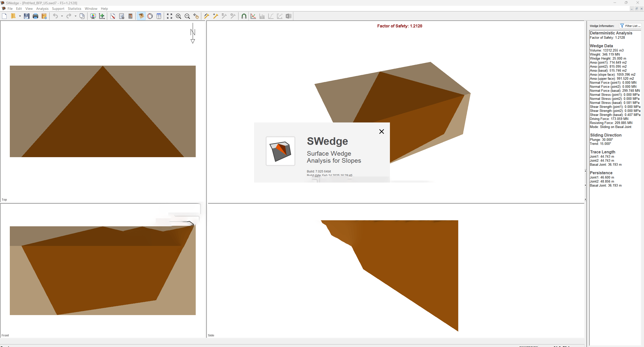
Task: Click the Zoom Out magnifier icon
Action: (187, 16)
